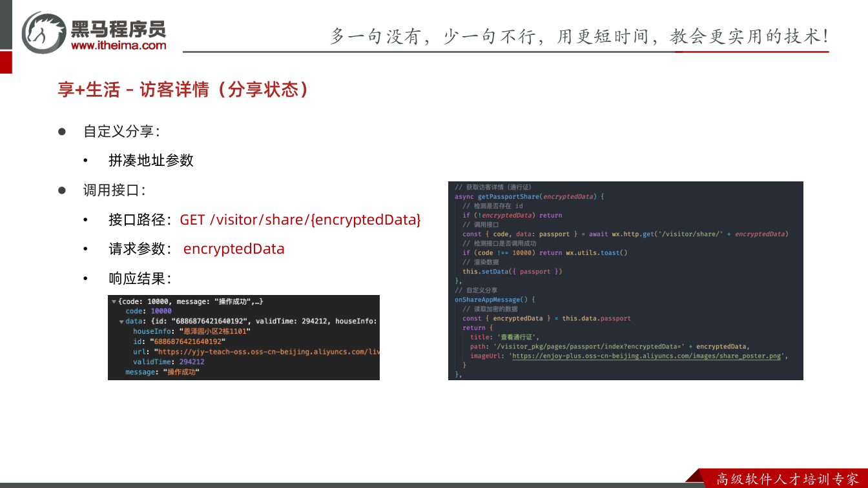This screenshot has width=868, height=488.
Task: Click the code comment // 渲染数据
Action: [480, 262]
